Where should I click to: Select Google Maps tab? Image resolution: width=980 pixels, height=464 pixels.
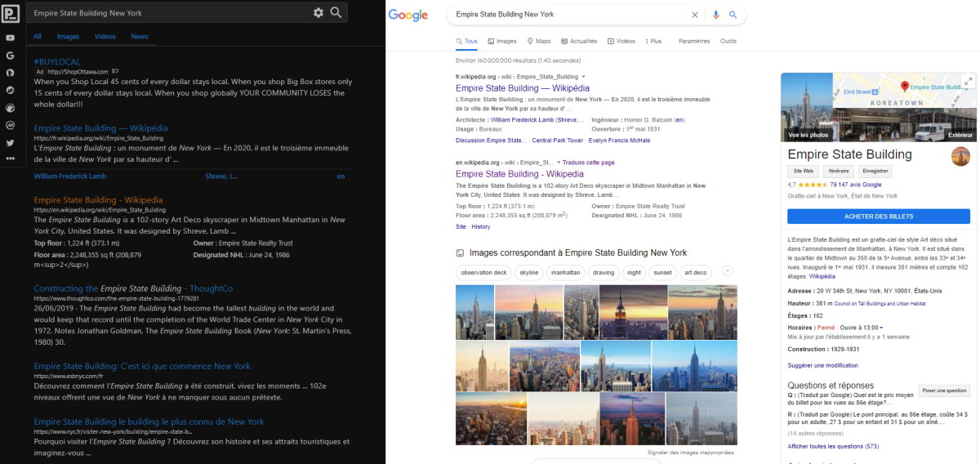pyautogui.click(x=539, y=41)
